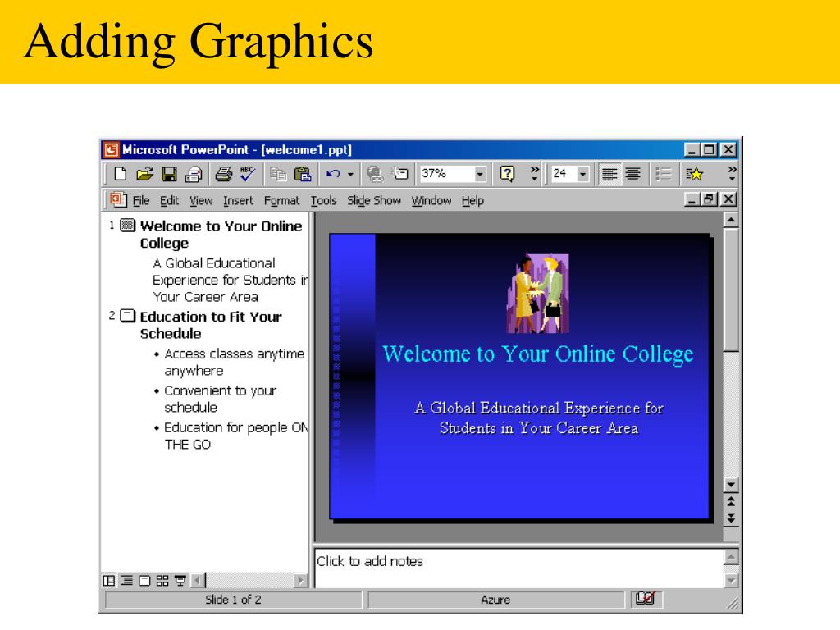Click slide pane scroll down arrow

(x=731, y=485)
